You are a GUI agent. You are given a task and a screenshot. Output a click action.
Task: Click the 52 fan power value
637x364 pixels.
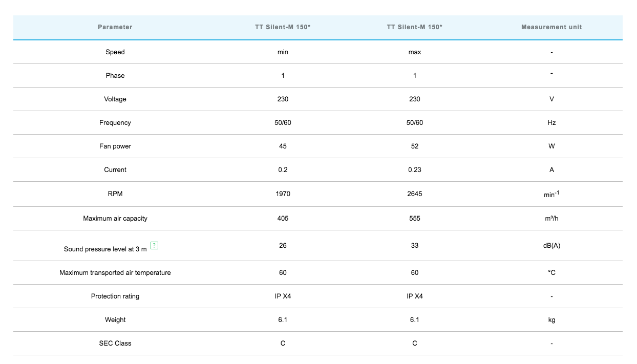[415, 146]
